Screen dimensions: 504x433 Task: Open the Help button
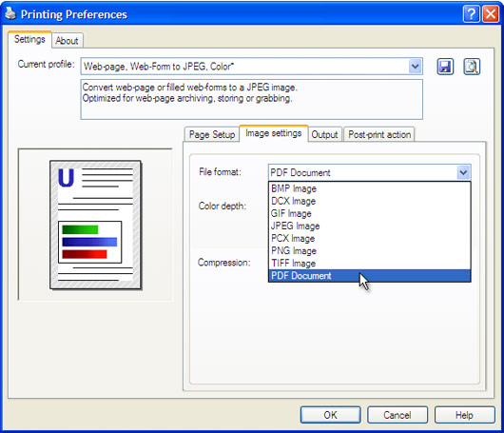click(464, 415)
